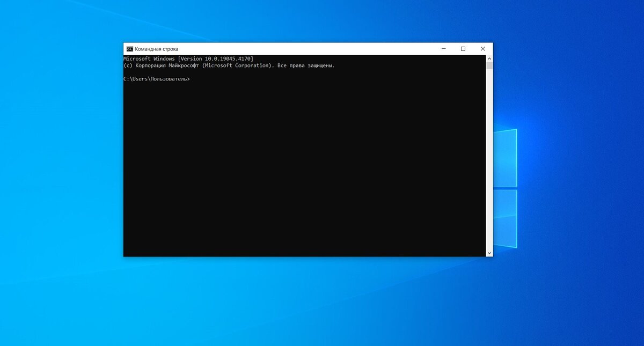Open the cmd system menu icon
The height and width of the screenshot is (346, 644).
coord(129,49)
